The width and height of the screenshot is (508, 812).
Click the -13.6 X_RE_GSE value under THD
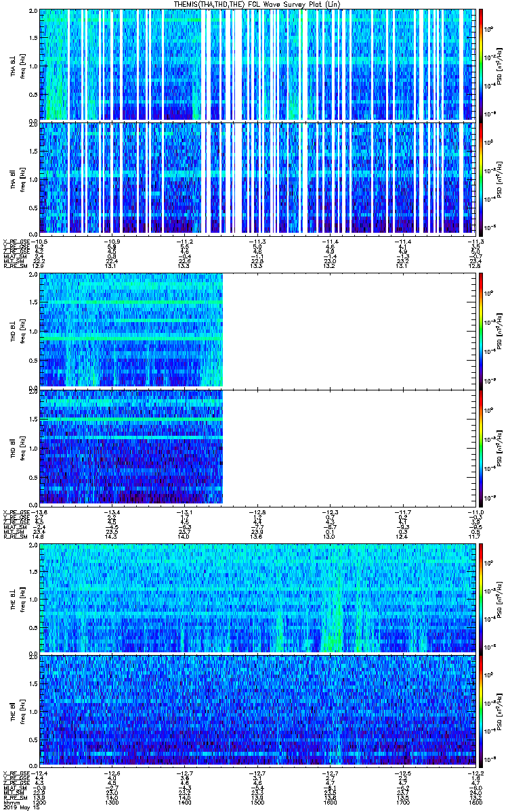39,512
